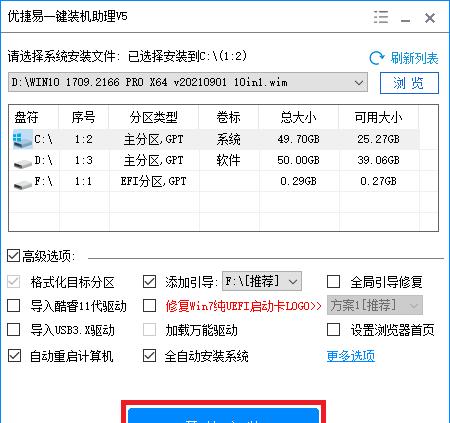The image size is (450, 423).
Task: Uncheck the Advanced options (高级选项) checkbox
Action: tap(13, 256)
